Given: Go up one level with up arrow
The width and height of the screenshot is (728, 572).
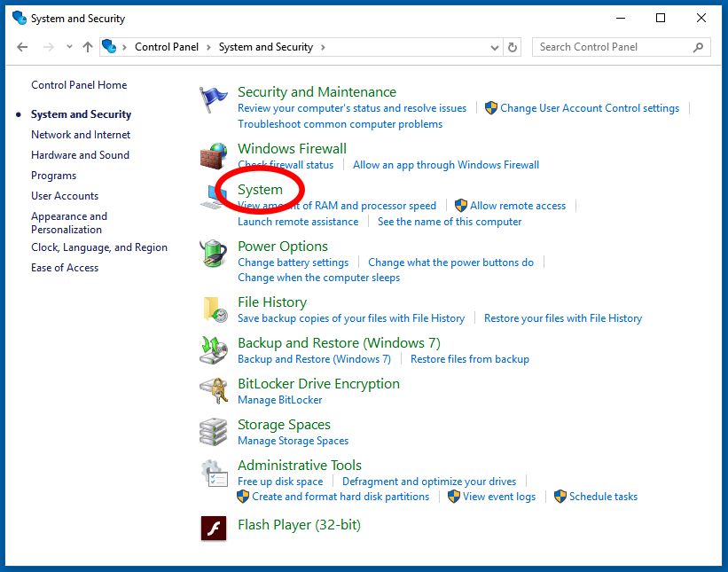Looking at the screenshot, I should coord(88,47).
